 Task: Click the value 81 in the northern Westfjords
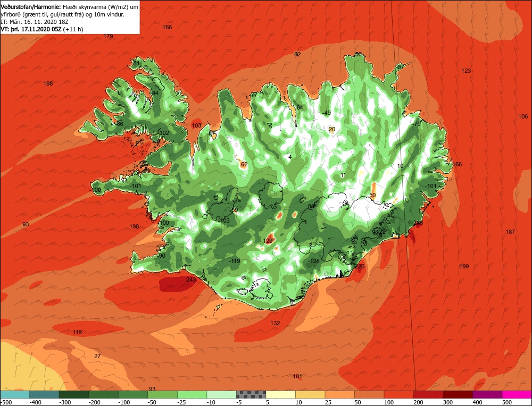136,63
